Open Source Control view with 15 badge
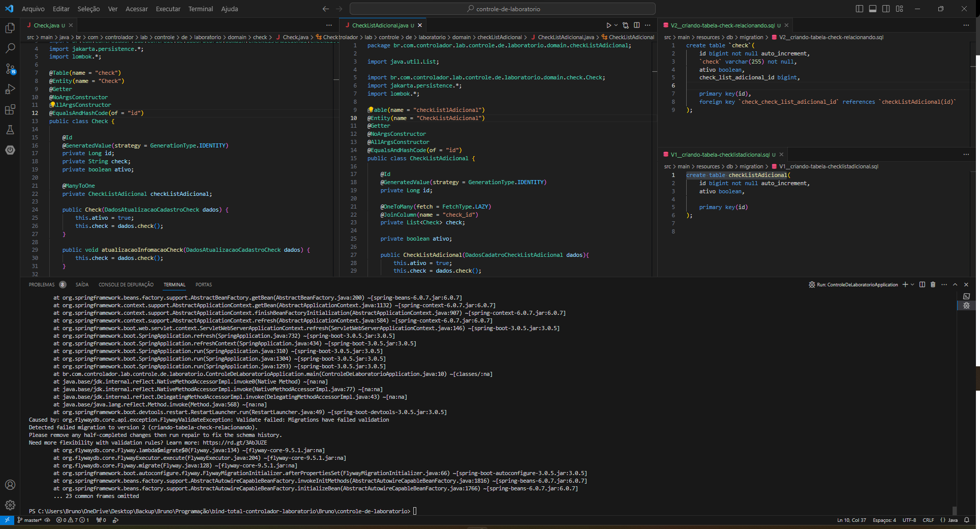 click(10, 69)
